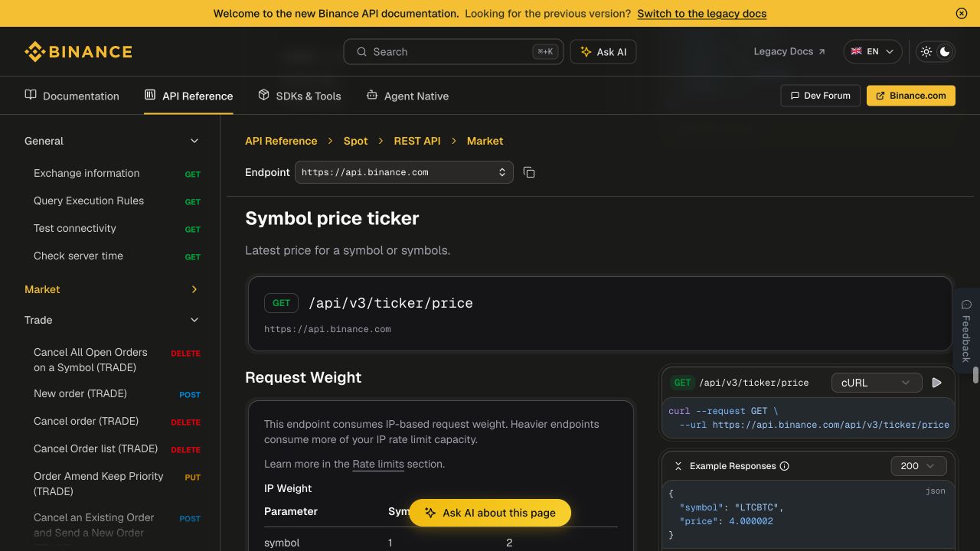Open the cURL language dropdown
This screenshot has width=980, height=551.
click(876, 383)
